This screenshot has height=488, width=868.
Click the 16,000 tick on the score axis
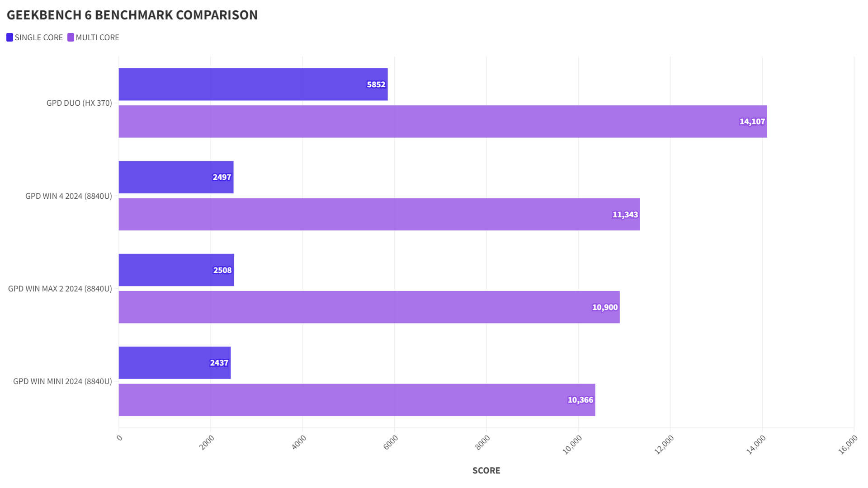tap(848, 445)
